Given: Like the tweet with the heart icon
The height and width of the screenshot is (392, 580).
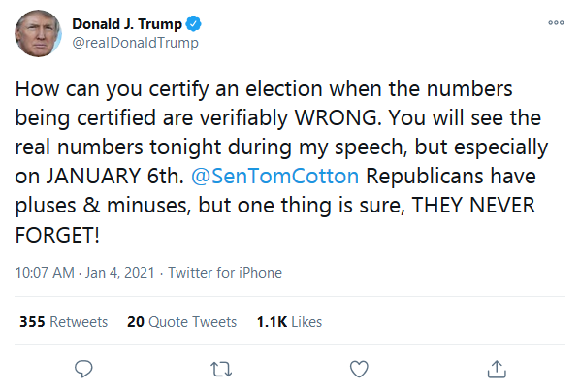Looking at the screenshot, I should [x=359, y=369].
